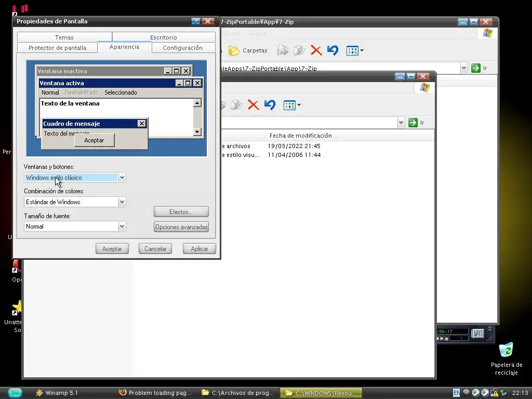Click taskbar clock showing 22:13

pyautogui.click(x=520, y=393)
